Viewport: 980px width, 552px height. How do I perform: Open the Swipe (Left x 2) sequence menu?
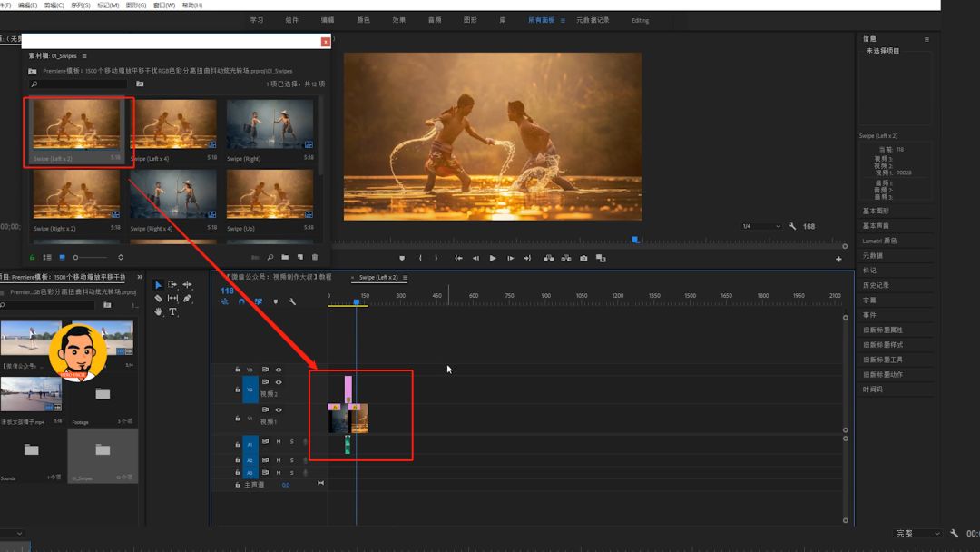pyautogui.click(x=405, y=278)
